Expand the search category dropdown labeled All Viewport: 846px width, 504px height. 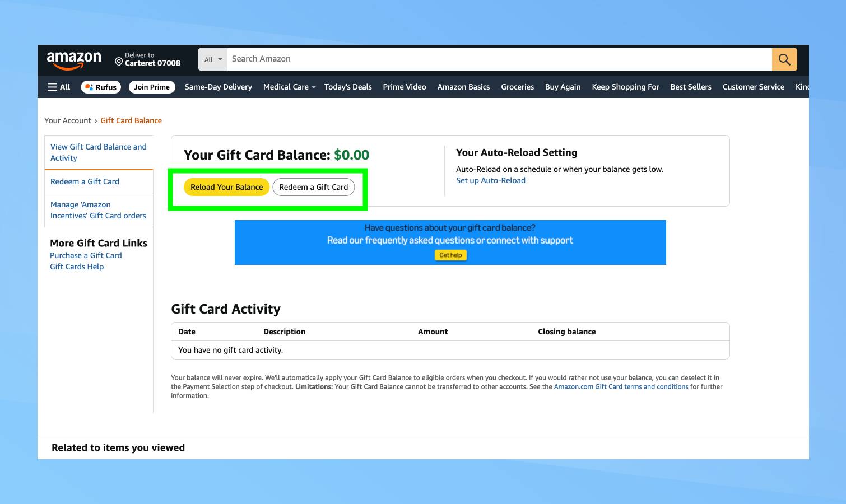click(x=212, y=59)
